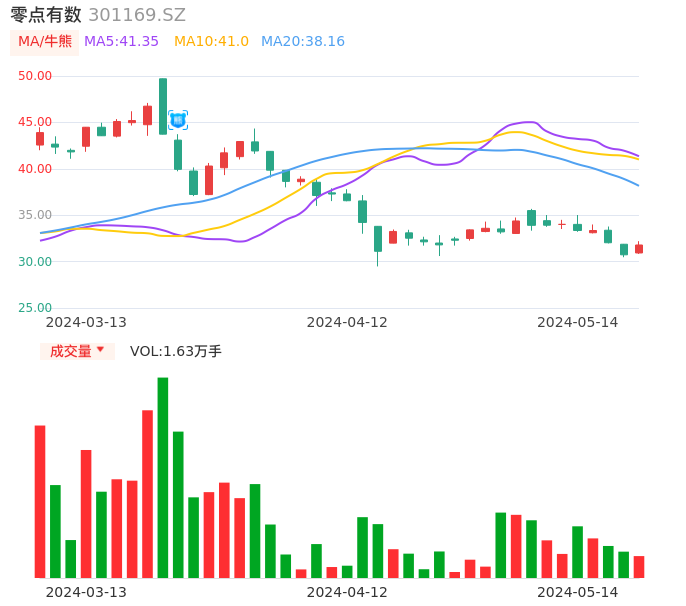Viewport: 686px width, 606px height.
Task: Click the 2024-04-12 date label on the price chart
Action: pos(347,322)
